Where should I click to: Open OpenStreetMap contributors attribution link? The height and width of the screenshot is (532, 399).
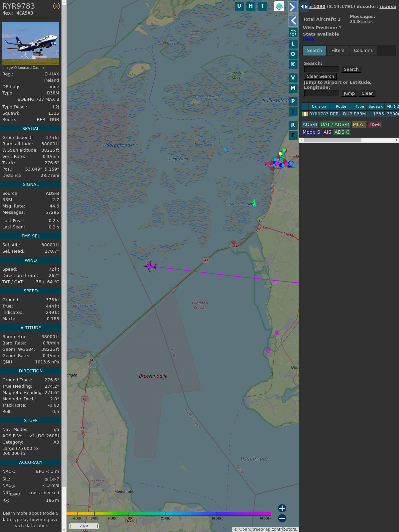(x=255, y=529)
